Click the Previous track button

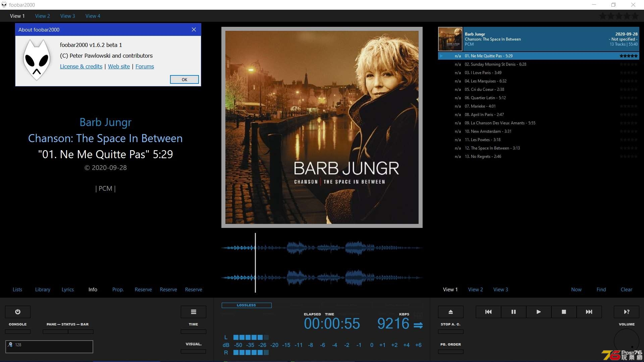[x=488, y=312]
